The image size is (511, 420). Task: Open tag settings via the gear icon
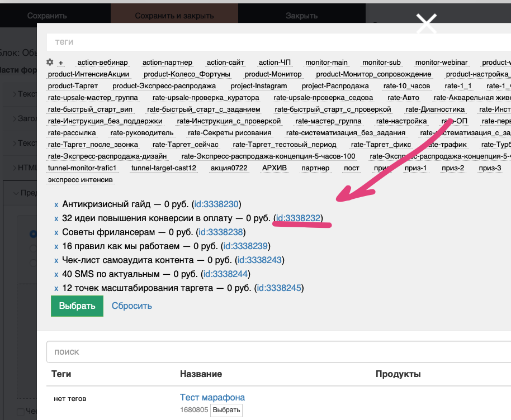click(50, 62)
